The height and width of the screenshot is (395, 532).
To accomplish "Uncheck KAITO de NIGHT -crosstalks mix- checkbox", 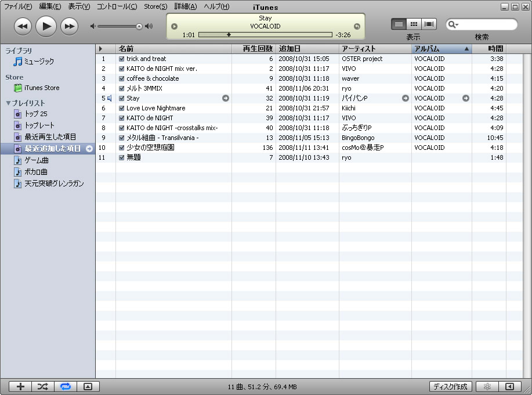I will pos(121,128).
